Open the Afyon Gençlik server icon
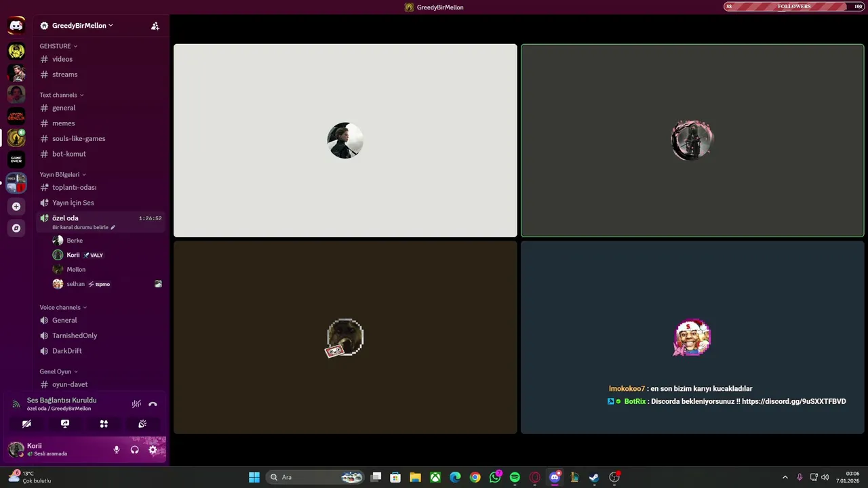868x488 pixels. point(16,116)
